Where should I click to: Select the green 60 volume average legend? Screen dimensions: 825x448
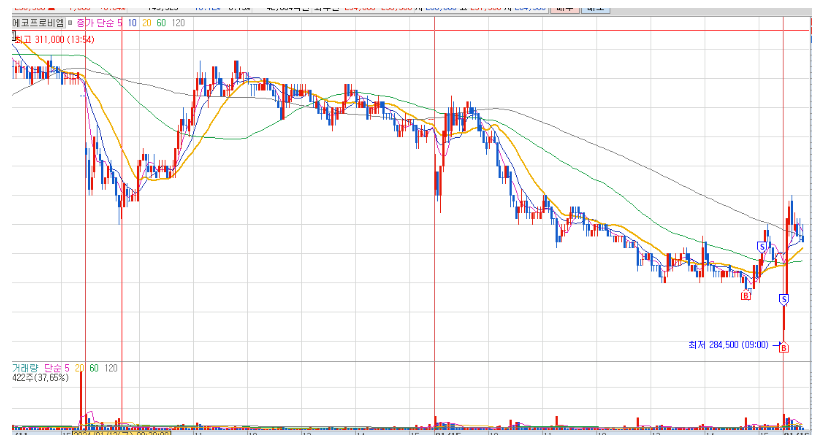(x=94, y=368)
